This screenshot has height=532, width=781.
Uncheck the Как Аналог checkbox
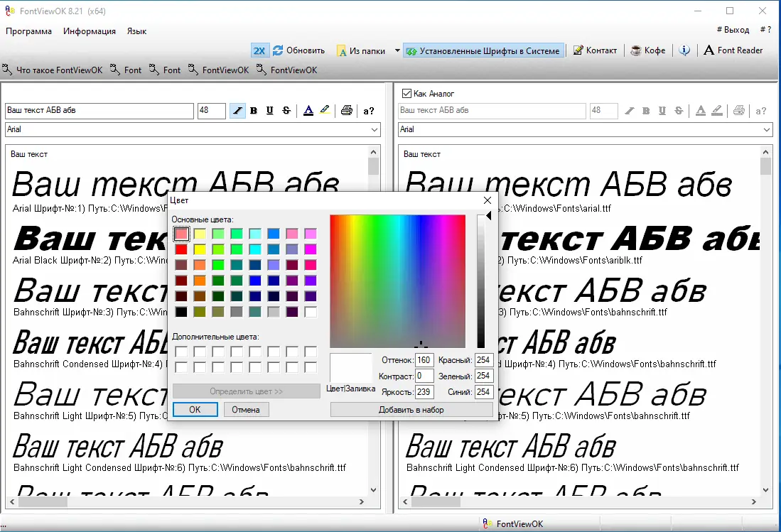[406, 93]
